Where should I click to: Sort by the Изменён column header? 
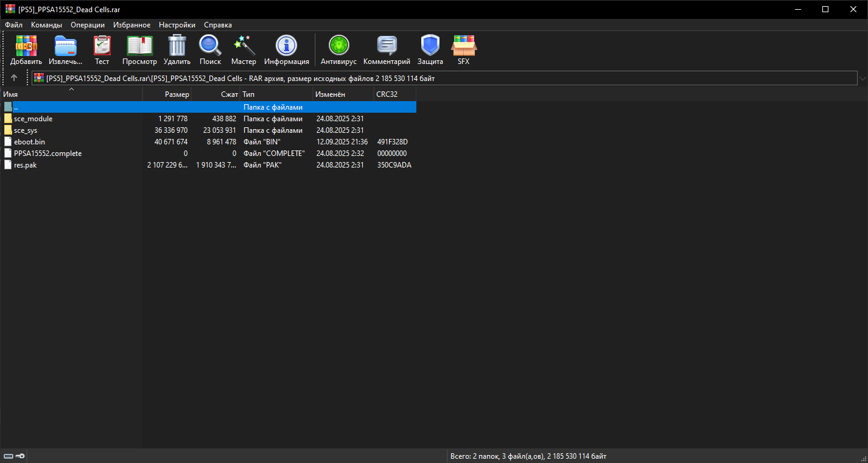point(343,94)
